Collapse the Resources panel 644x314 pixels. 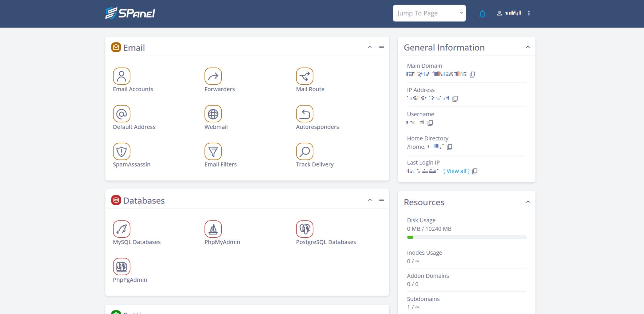click(528, 202)
